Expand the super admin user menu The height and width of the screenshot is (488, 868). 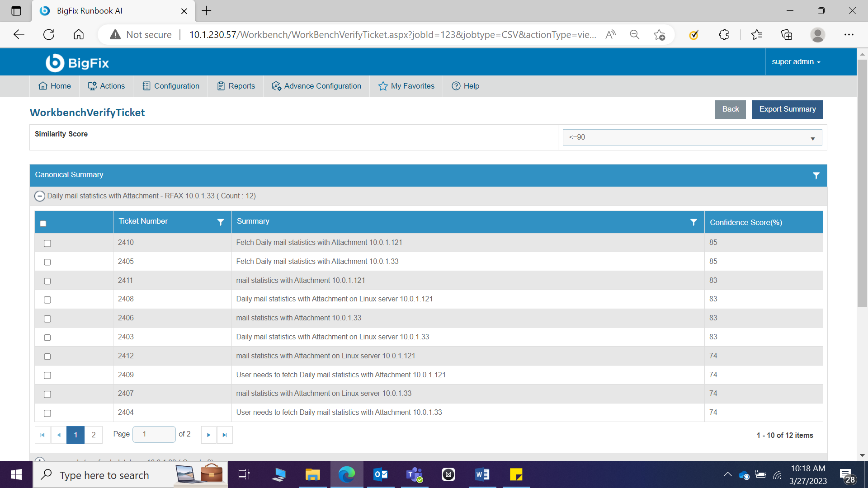(x=796, y=62)
